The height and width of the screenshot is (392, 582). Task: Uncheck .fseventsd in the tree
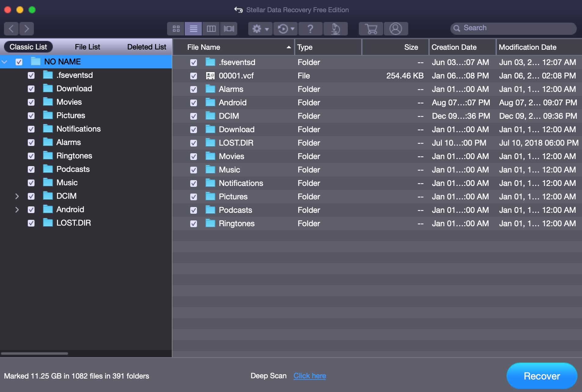[x=31, y=75]
